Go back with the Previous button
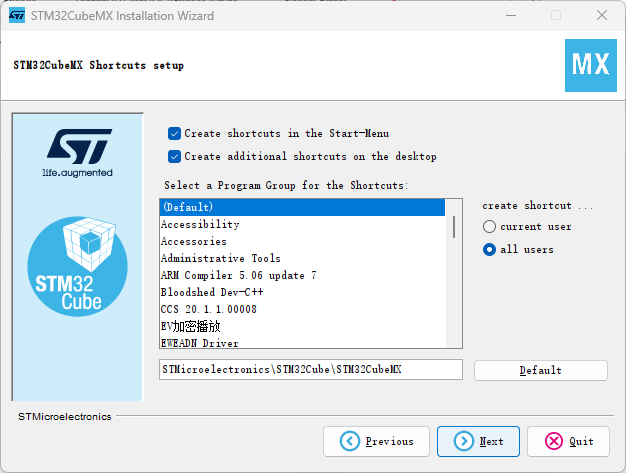Image resolution: width=626 pixels, height=473 pixels. [376, 441]
